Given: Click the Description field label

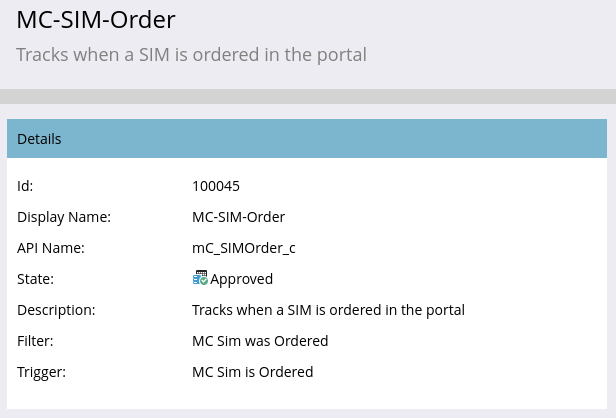Looking at the screenshot, I should click(56, 310).
